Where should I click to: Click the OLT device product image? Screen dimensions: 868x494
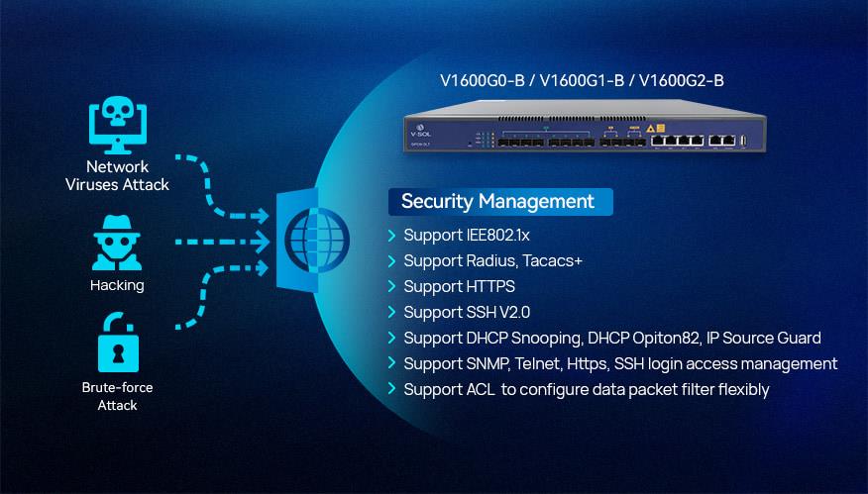[x=586, y=126]
